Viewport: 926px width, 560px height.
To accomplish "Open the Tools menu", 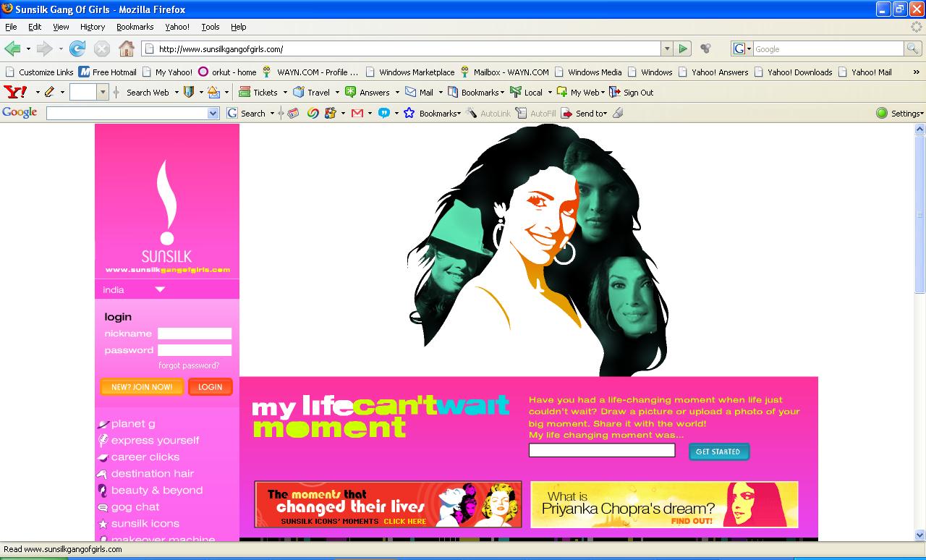I will point(210,27).
